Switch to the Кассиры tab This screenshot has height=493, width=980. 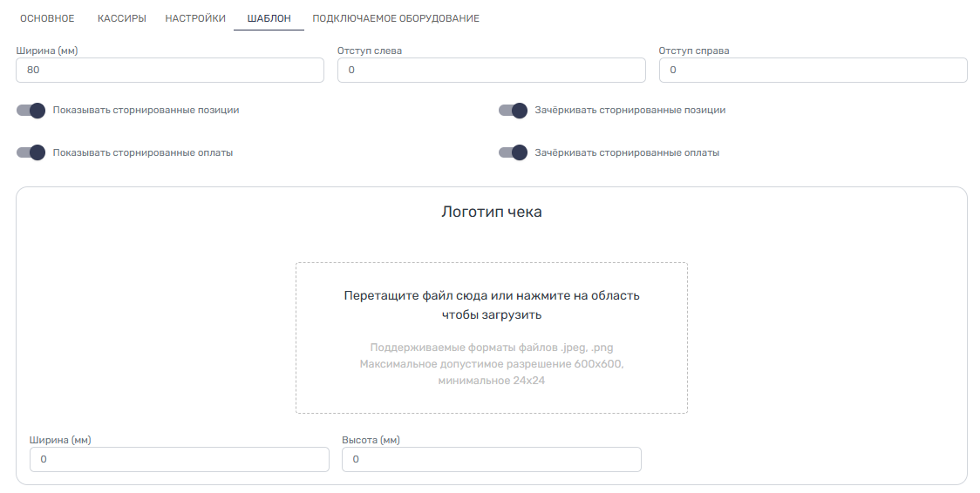coord(122,18)
